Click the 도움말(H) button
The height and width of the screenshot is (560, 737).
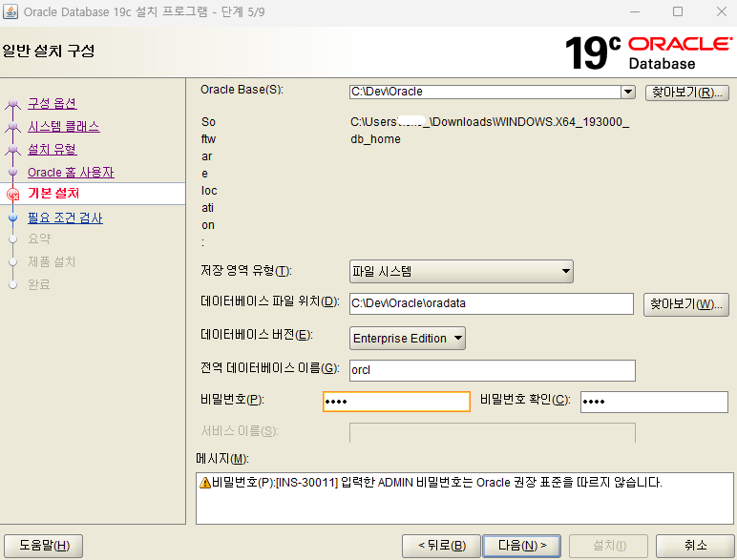pyautogui.click(x=44, y=546)
